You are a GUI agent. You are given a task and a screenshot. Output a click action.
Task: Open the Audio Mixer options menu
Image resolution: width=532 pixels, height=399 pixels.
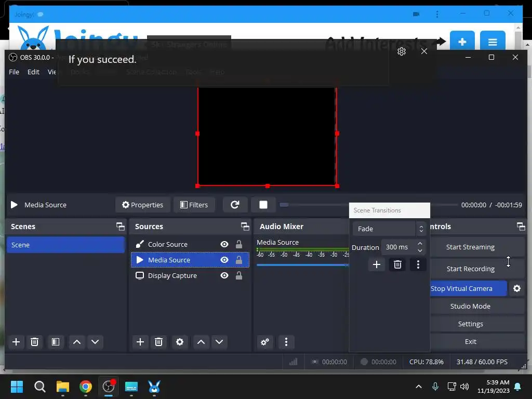[286, 342]
